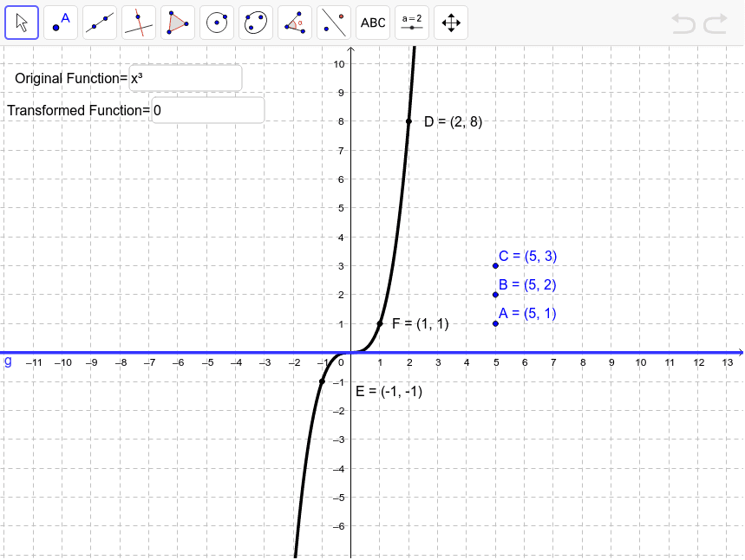Select the ABC Text tool
Image resolution: width=745 pixels, height=560 pixels.
[373, 23]
